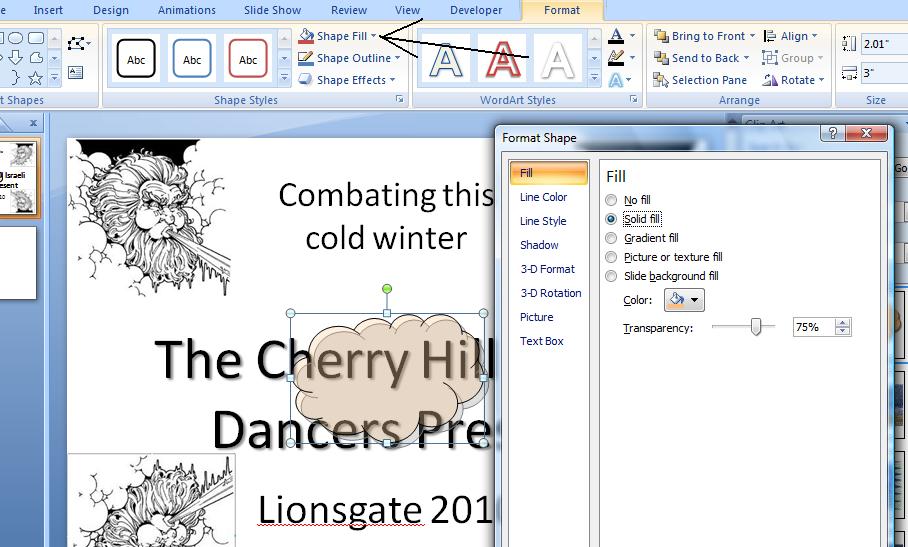Screen dimensions: 908x547
Task: Click the Text Outline pen icon
Action: (x=617, y=57)
